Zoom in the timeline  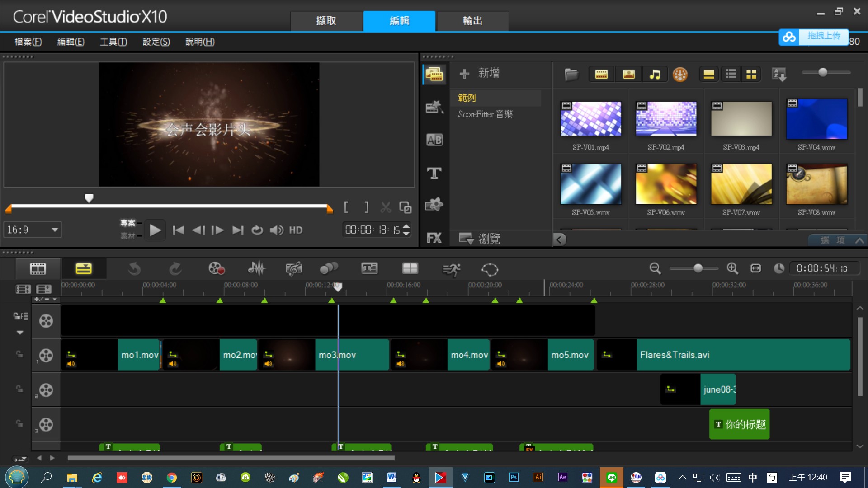(x=732, y=269)
